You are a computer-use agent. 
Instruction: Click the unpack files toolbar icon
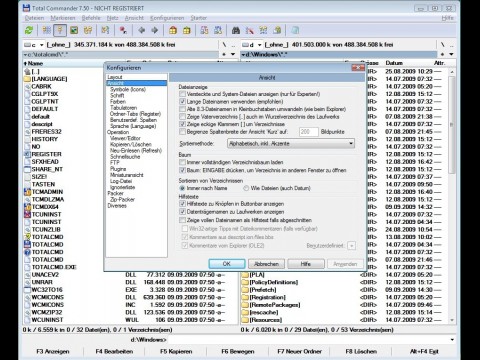[187, 30]
